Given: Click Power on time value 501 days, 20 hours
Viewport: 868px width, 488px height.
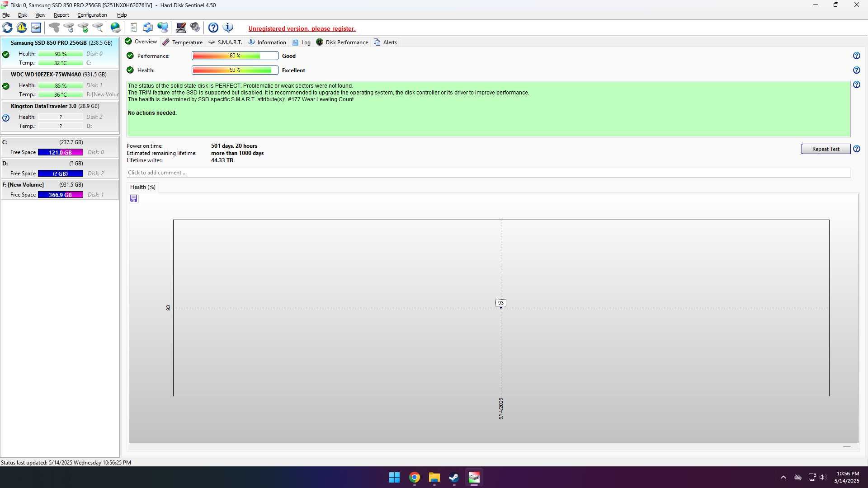Looking at the screenshot, I should (x=234, y=146).
